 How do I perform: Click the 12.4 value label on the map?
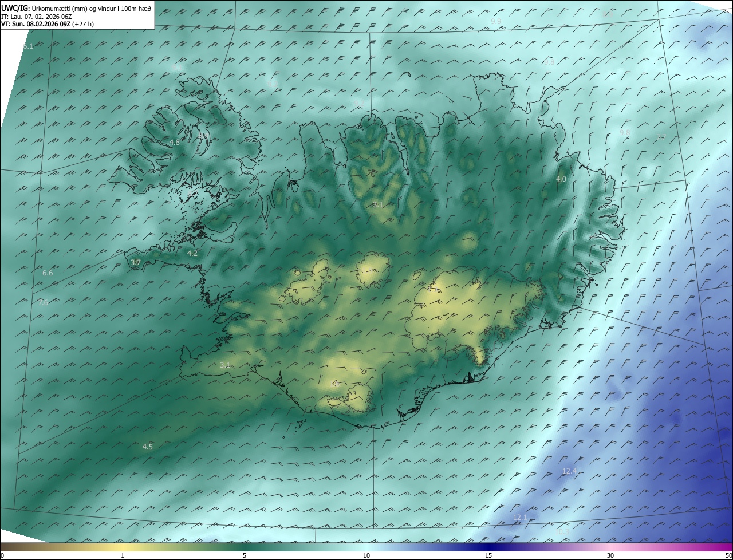pyautogui.click(x=569, y=471)
